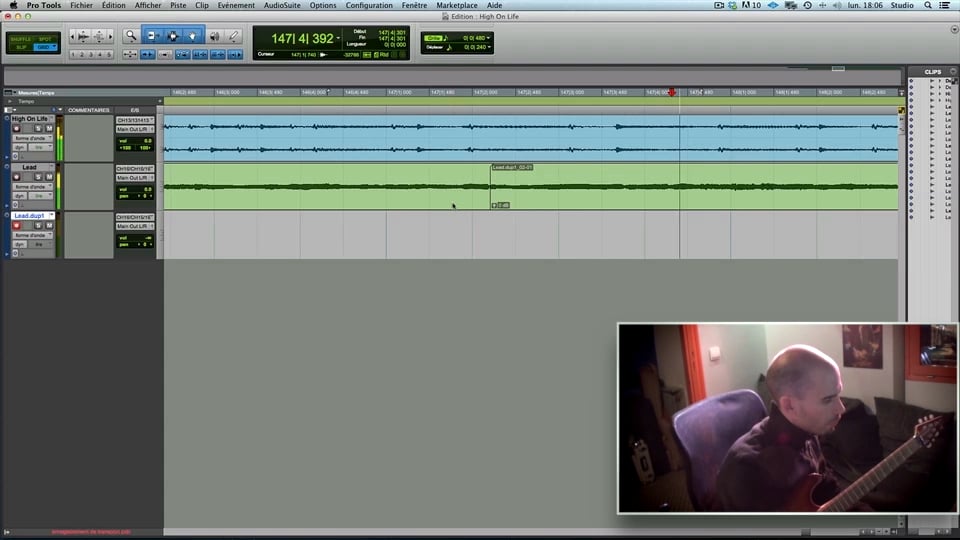Click the Lead track volume field
Screen dimensions: 960x540
click(135, 190)
